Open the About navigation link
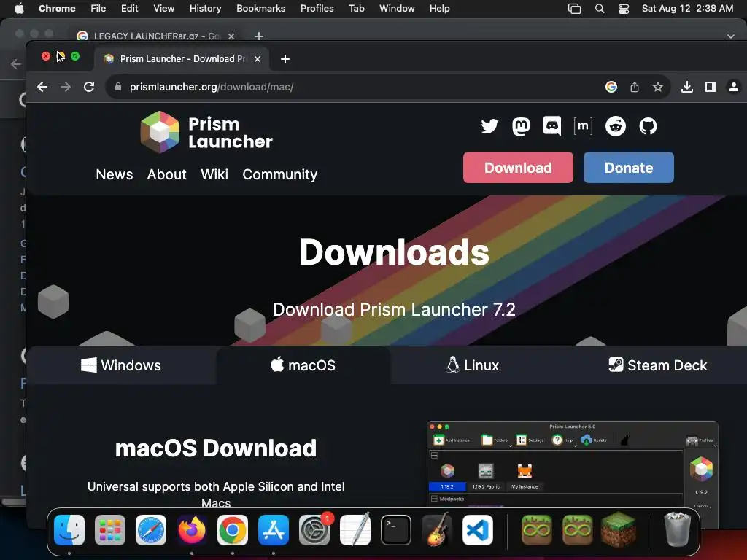The image size is (747, 560). pyautogui.click(x=167, y=174)
